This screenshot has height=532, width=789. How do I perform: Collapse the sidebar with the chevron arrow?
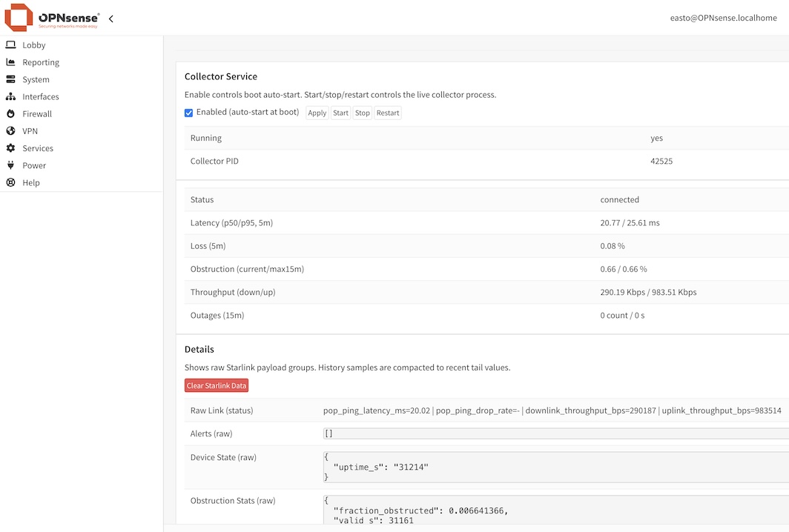(x=111, y=19)
